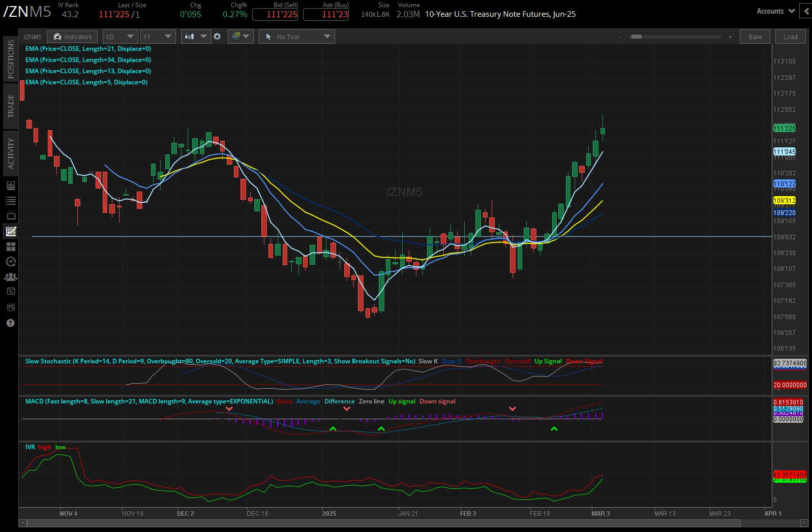This screenshot has height=532, width=812.
Task: Click the 0.8153910 MACD value tag
Action: pos(788,402)
